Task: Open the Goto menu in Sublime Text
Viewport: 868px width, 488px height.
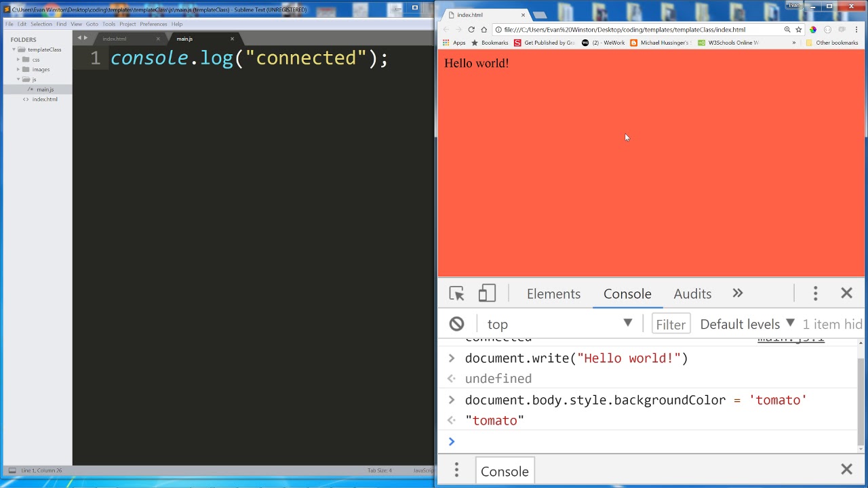Action: point(92,24)
